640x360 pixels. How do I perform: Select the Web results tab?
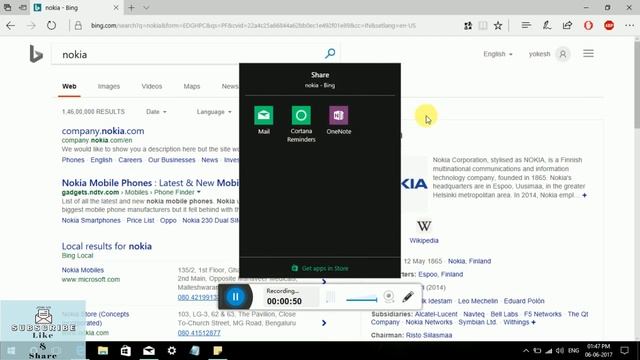pos(69,86)
